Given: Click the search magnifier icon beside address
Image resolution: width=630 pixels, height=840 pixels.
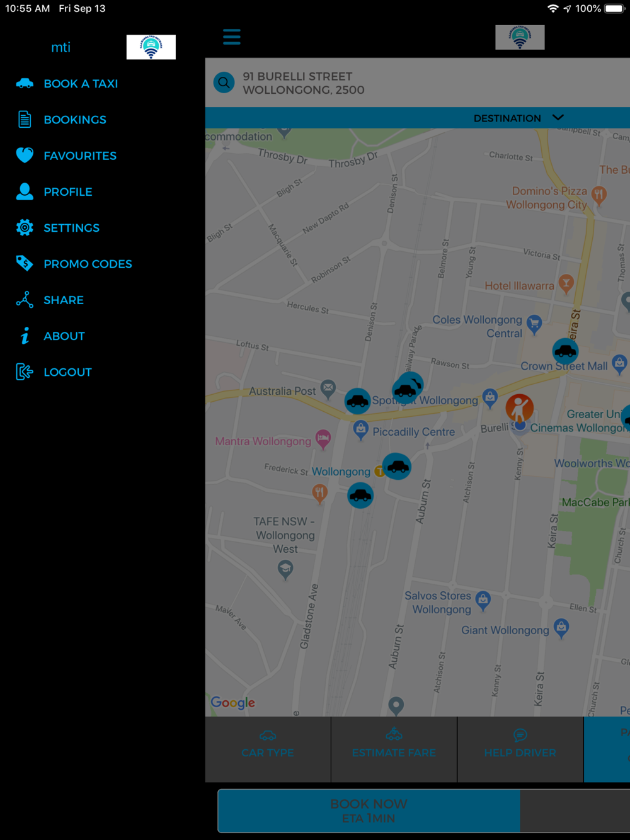Looking at the screenshot, I should click(x=224, y=82).
